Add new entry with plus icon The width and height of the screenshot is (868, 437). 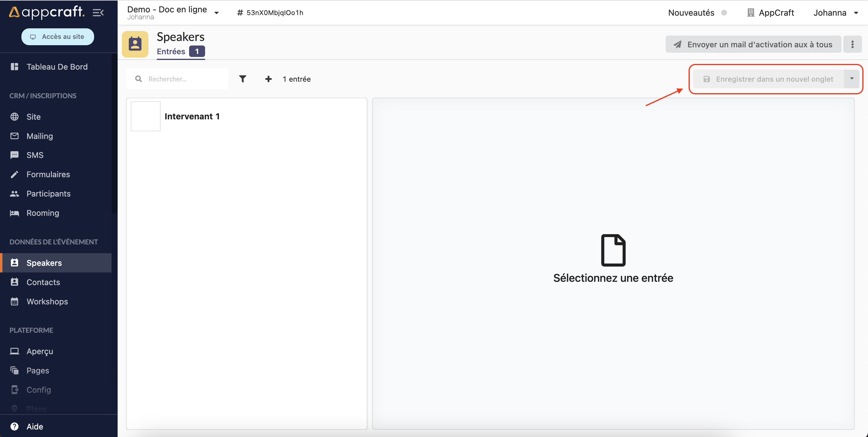(268, 79)
